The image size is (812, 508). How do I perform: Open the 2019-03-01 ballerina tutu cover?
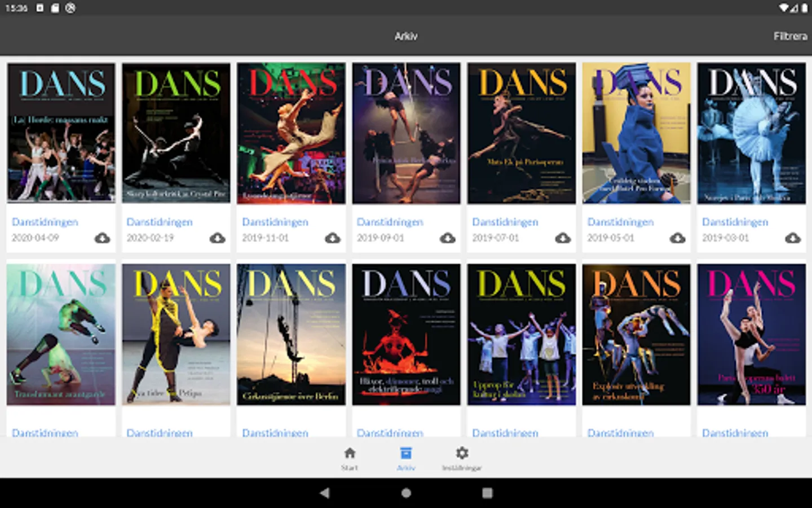tap(751, 133)
